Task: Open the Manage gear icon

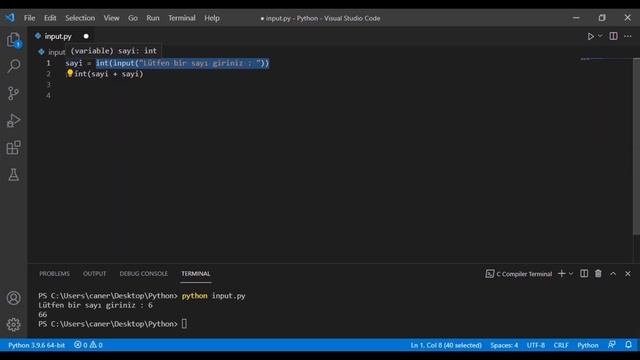Action: [x=13, y=324]
